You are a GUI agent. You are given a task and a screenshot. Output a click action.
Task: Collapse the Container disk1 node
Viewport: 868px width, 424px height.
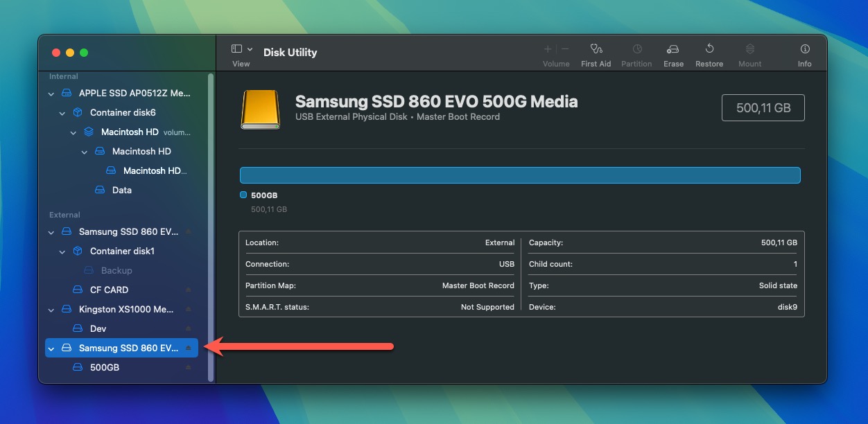[62, 251]
